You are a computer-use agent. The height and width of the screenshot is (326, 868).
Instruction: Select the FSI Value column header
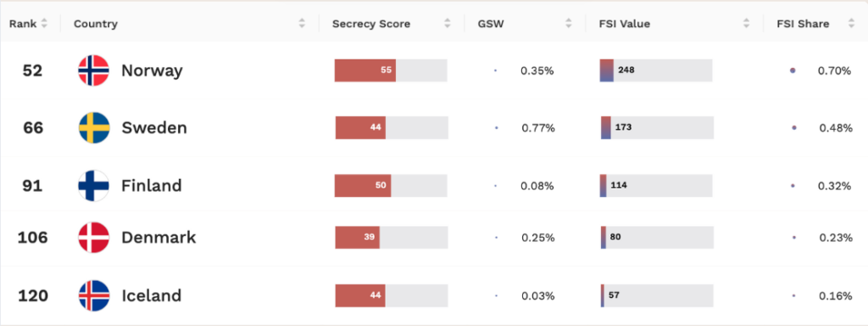[625, 24]
